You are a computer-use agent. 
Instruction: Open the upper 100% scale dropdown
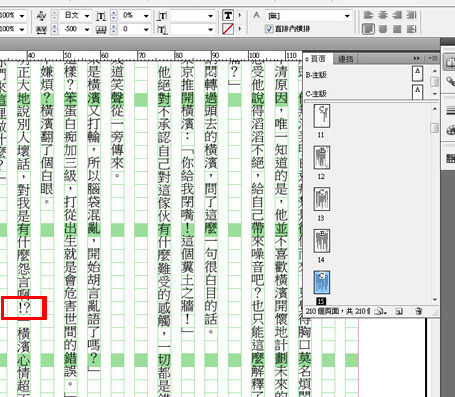22,16
